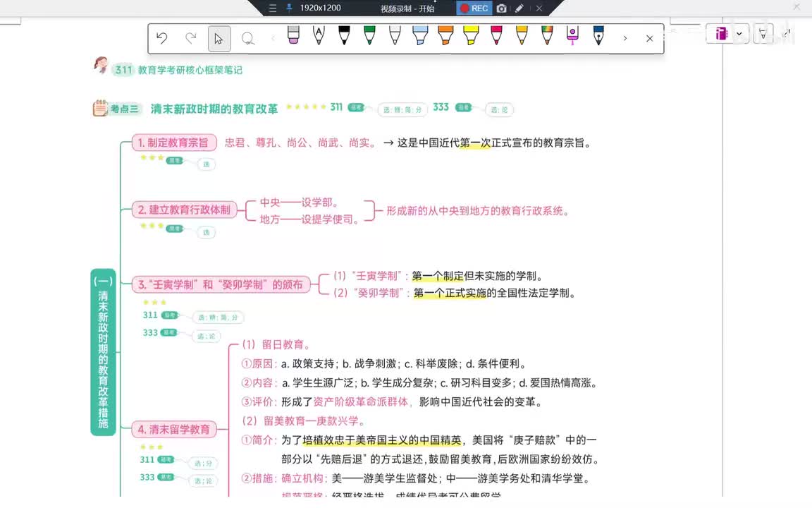This screenshot has width=812, height=508.
Task: Select the dark blue fountain pen
Action: 598,35
